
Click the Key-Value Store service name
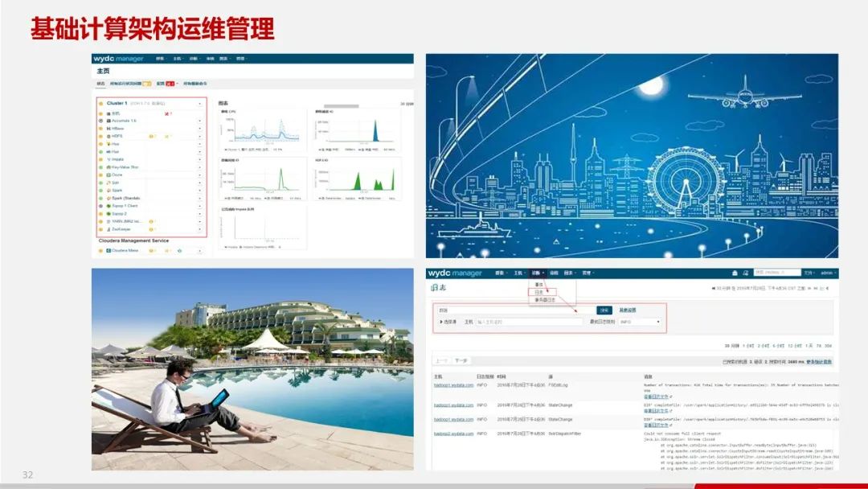pyautogui.click(x=125, y=167)
